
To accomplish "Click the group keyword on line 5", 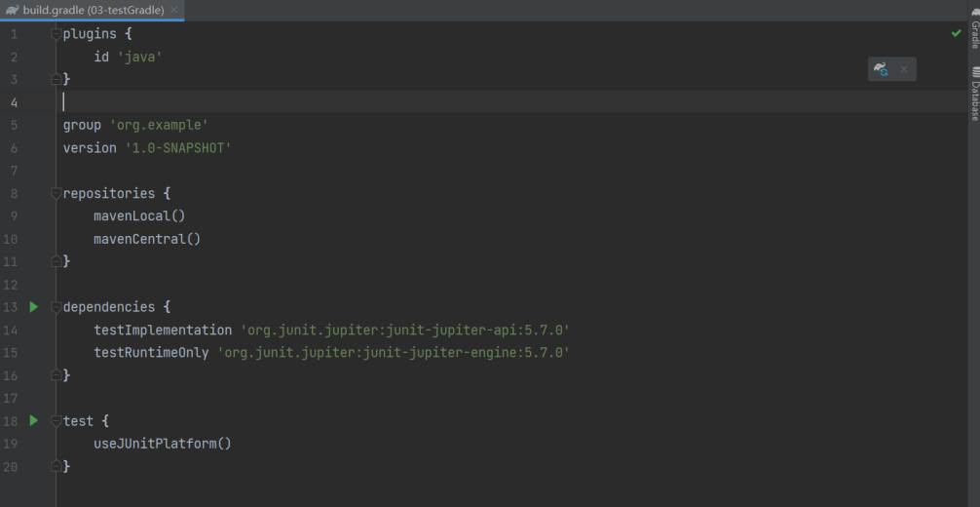I will (82, 125).
